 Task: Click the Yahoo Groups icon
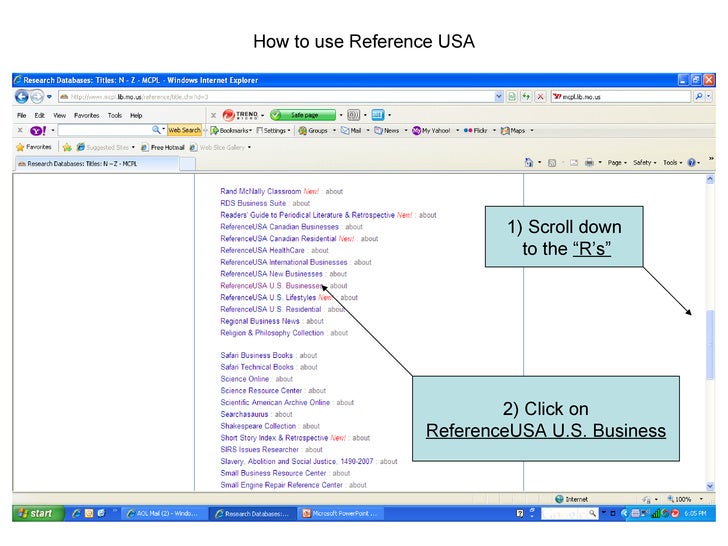303,131
